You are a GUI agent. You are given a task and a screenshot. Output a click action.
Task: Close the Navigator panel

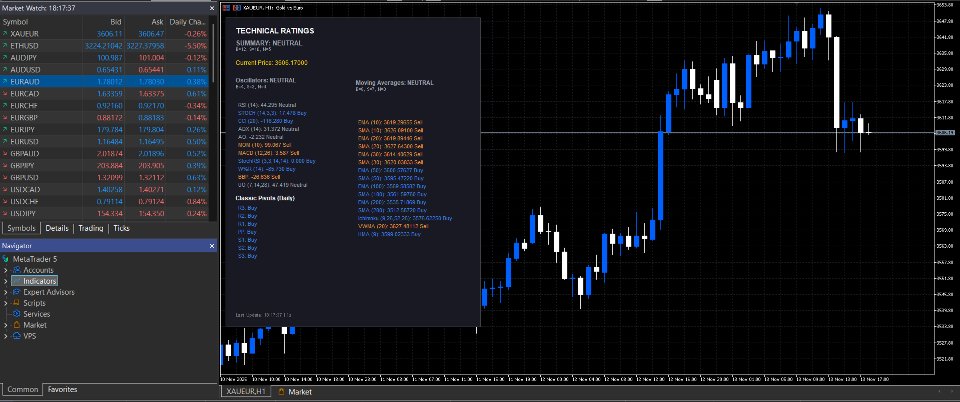[212, 245]
